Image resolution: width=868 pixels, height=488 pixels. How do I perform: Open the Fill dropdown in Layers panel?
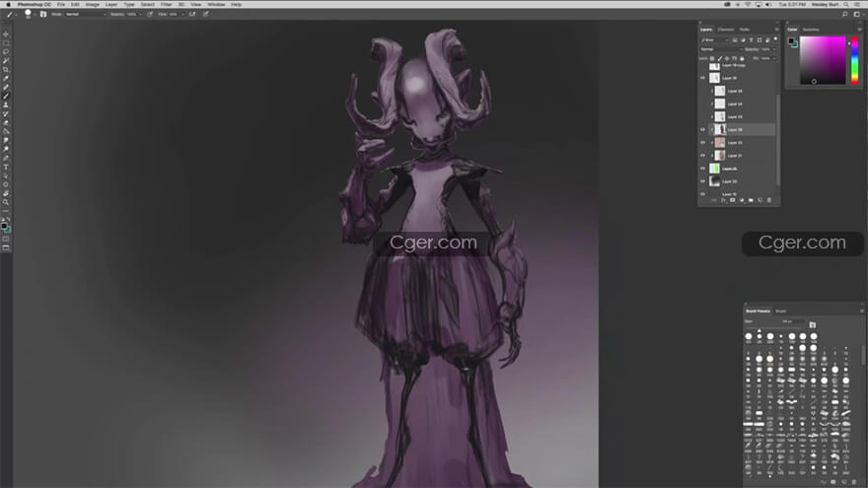[x=774, y=58]
